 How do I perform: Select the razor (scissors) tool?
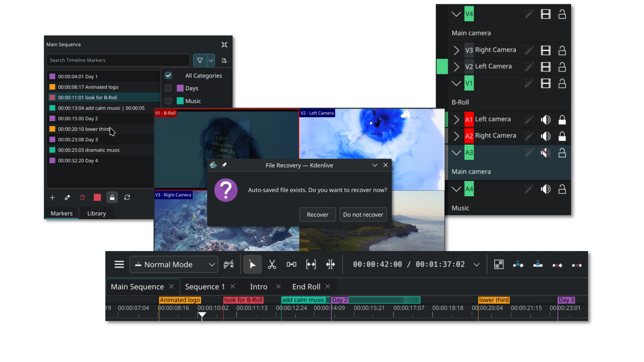(x=272, y=264)
